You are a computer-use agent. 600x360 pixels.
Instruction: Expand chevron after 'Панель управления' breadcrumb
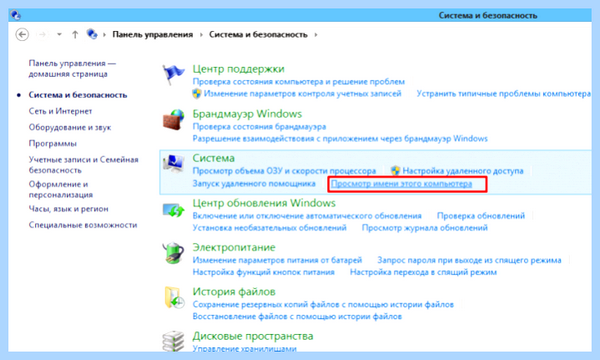pos(201,35)
